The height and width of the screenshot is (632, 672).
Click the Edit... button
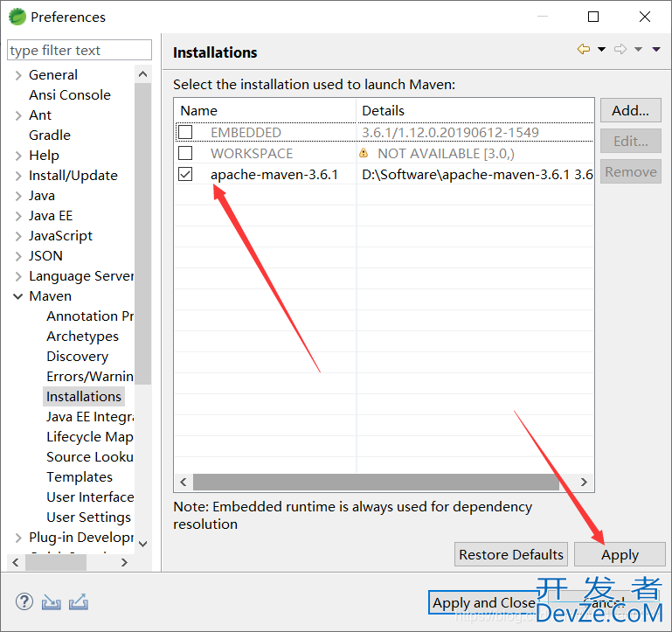pos(630,141)
